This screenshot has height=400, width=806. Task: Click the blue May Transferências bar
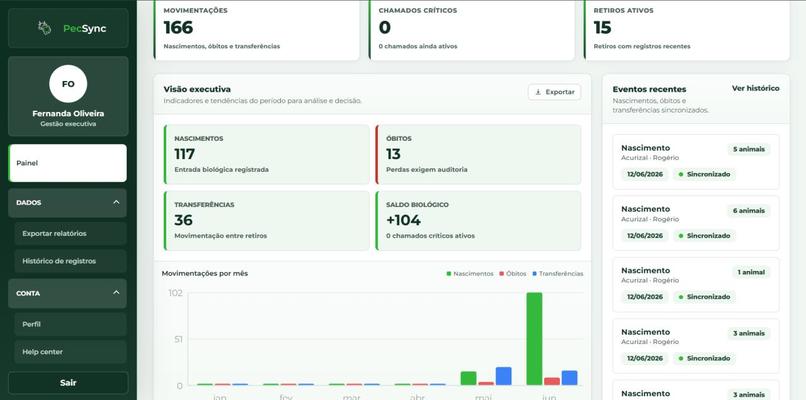point(503,376)
